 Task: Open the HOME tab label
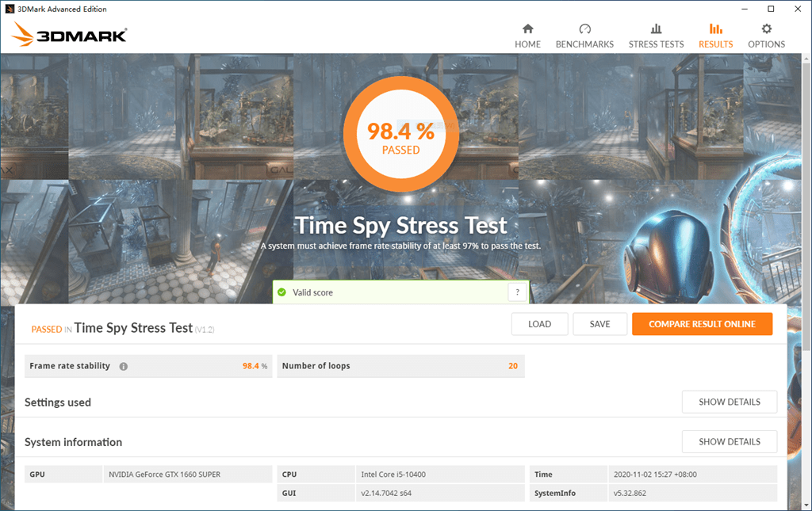click(x=527, y=44)
